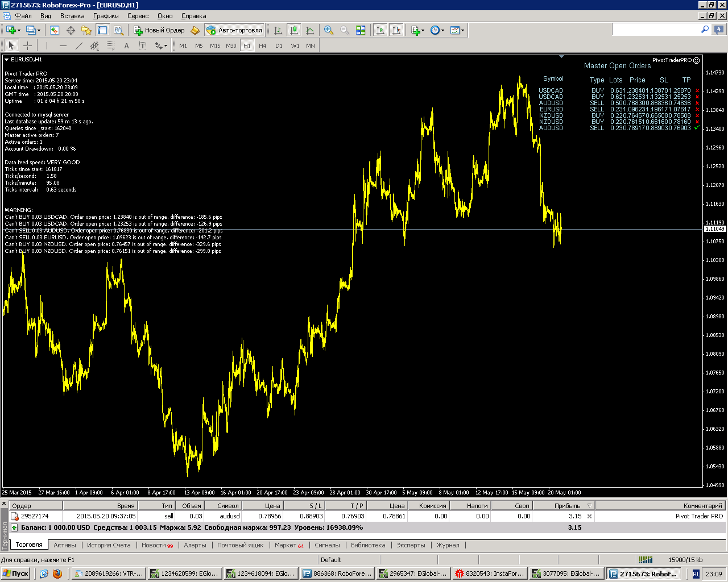Toggle chart shift on the toolbar
The image size is (728, 582).
tap(396, 30)
